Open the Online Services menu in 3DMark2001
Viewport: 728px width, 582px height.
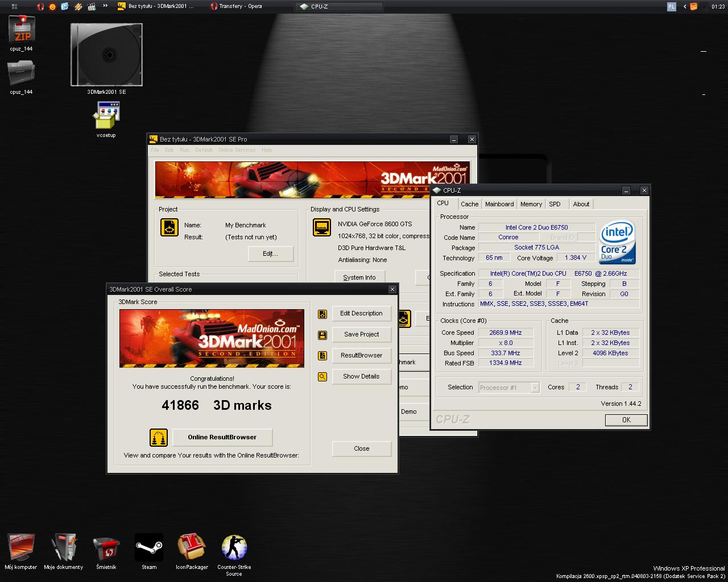[237, 150]
